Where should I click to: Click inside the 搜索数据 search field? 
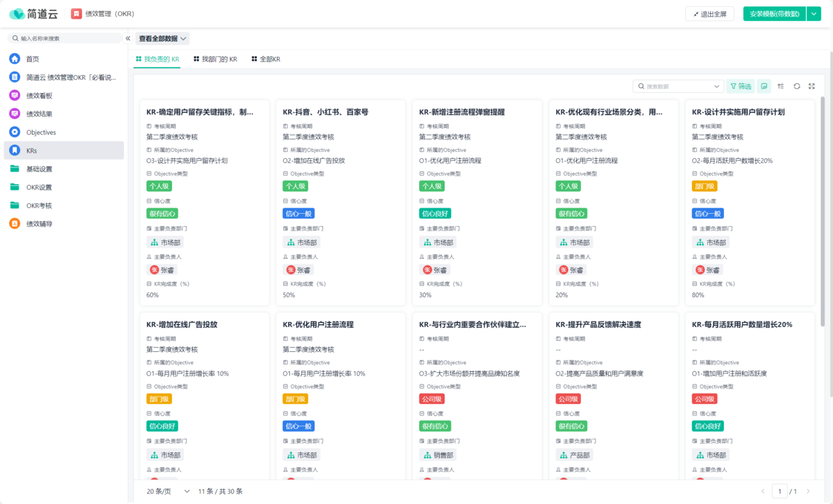point(677,86)
